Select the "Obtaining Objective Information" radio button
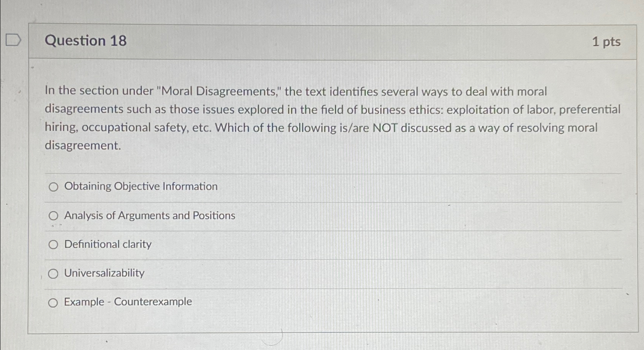This screenshot has height=350, width=644. [54, 187]
